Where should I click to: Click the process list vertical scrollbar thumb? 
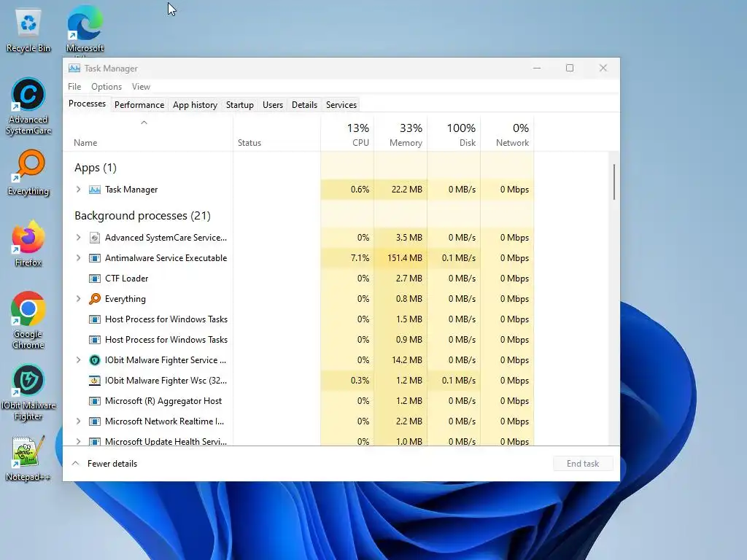[614, 182]
